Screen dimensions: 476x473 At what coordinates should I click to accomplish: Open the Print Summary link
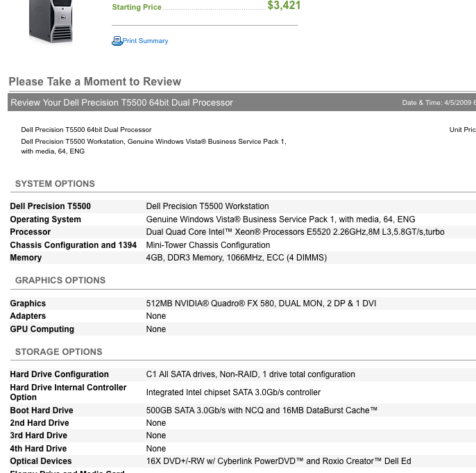pos(146,41)
